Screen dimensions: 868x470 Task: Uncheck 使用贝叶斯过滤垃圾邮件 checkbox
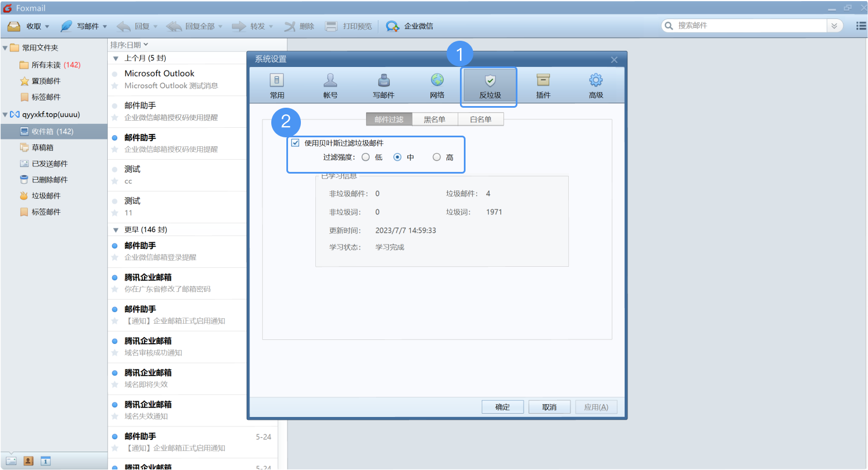click(x=295, y=143)
